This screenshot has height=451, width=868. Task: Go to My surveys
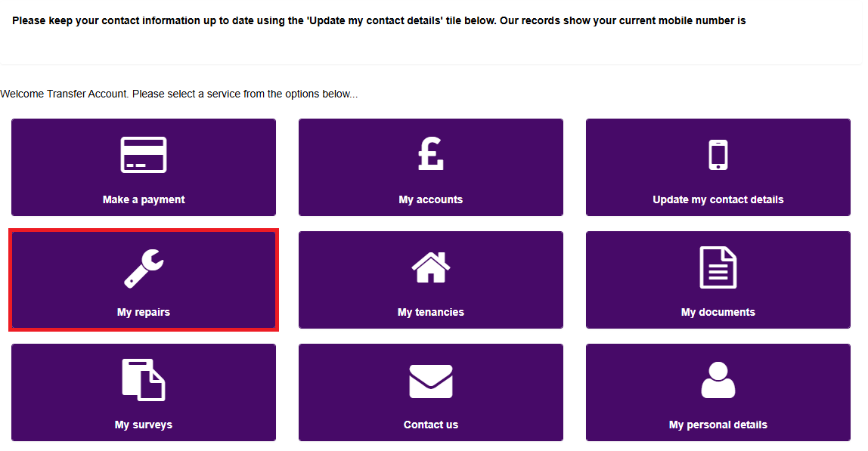(x=144, y=392)
